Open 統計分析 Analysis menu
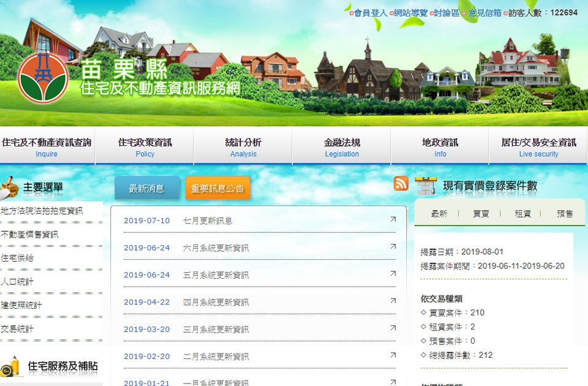The image size is (588, 386). click(243, 146)
